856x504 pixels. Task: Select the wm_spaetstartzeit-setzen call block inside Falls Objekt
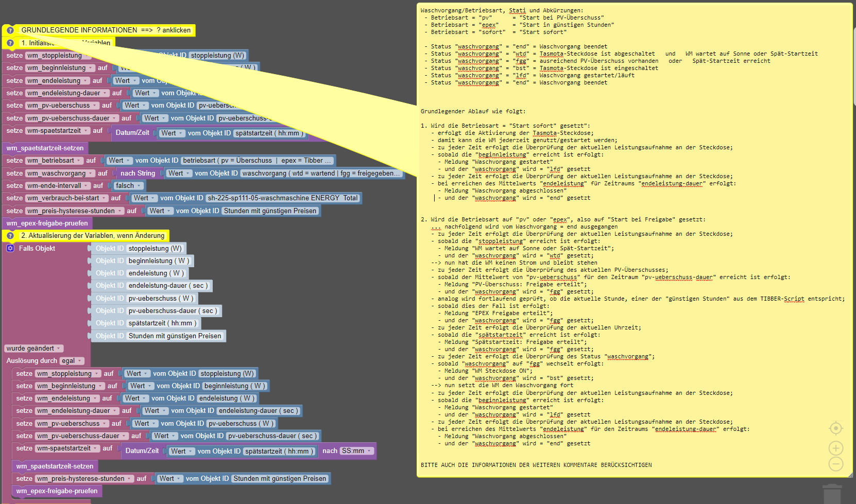[x=55, y=466]
